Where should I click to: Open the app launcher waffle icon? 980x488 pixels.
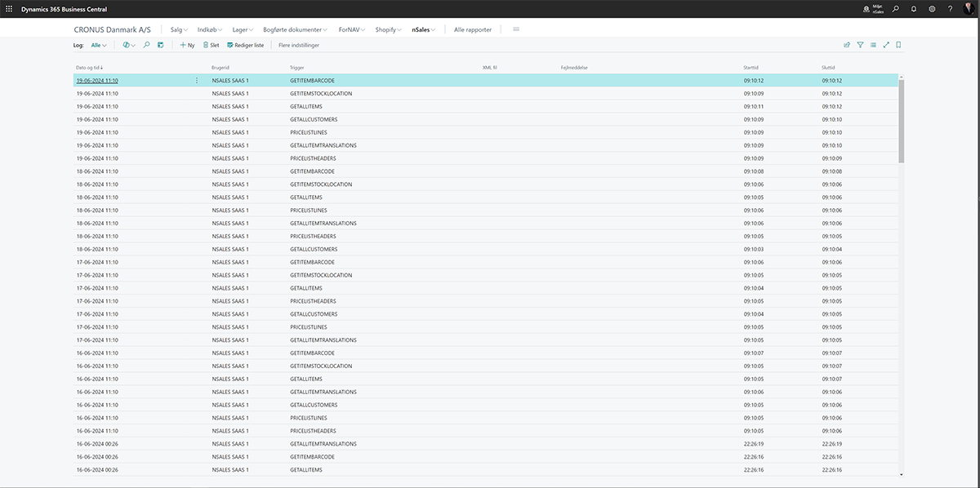coord(9,8)
